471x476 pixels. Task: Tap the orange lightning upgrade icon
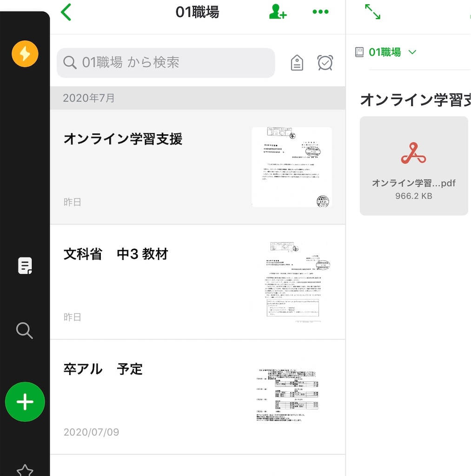(25, 54)
